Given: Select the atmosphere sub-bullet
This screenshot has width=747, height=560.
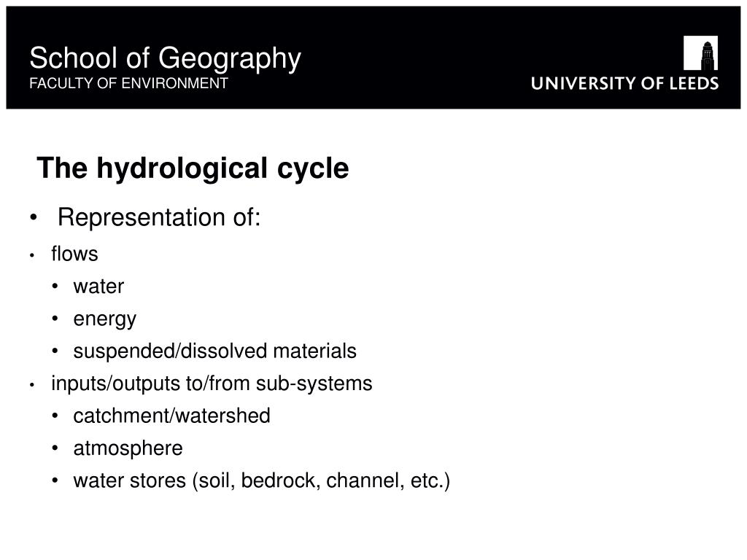Looking at the screenshot, I should (x=128, y=448).
